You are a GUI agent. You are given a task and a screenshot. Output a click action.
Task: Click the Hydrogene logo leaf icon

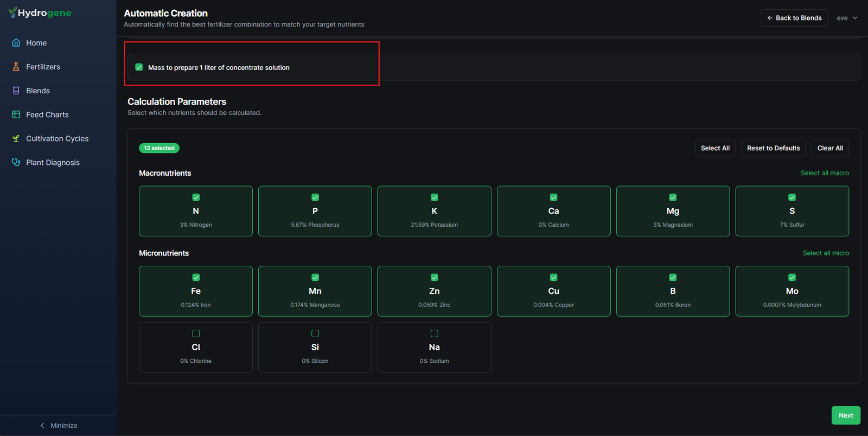pyautogui.click(x=12, y=12)
